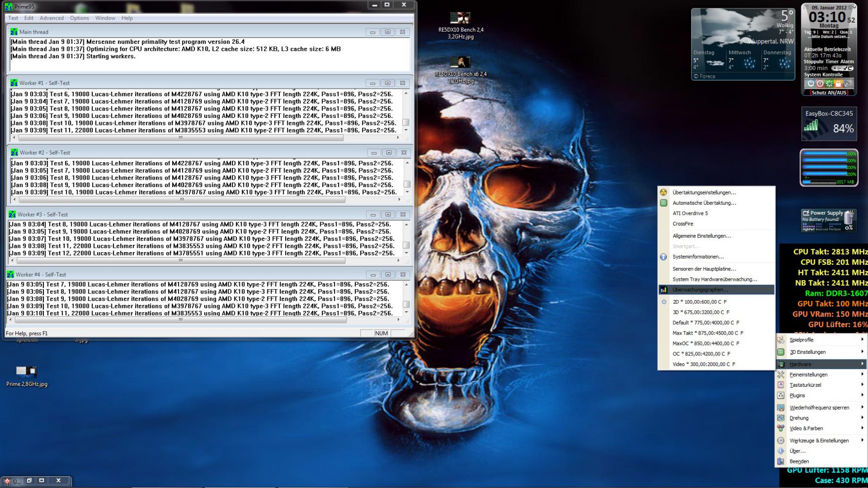Open the Options menu in Prime95

79,18
